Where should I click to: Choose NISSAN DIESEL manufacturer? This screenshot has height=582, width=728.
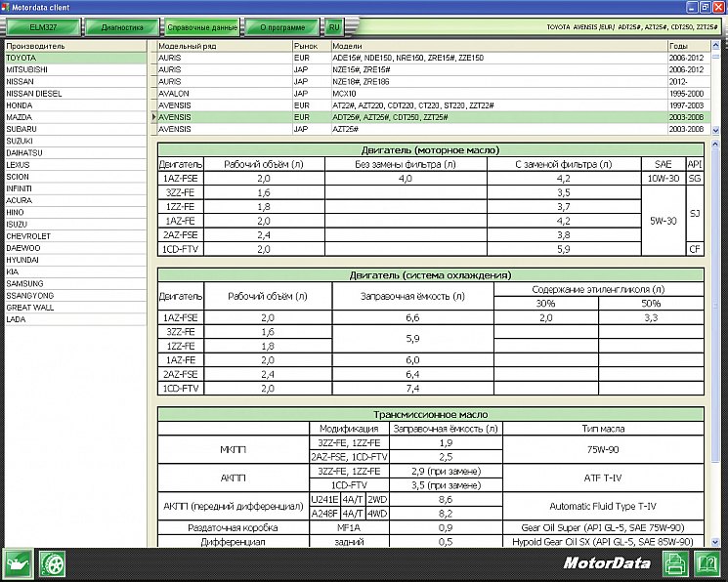pos(75,94)
